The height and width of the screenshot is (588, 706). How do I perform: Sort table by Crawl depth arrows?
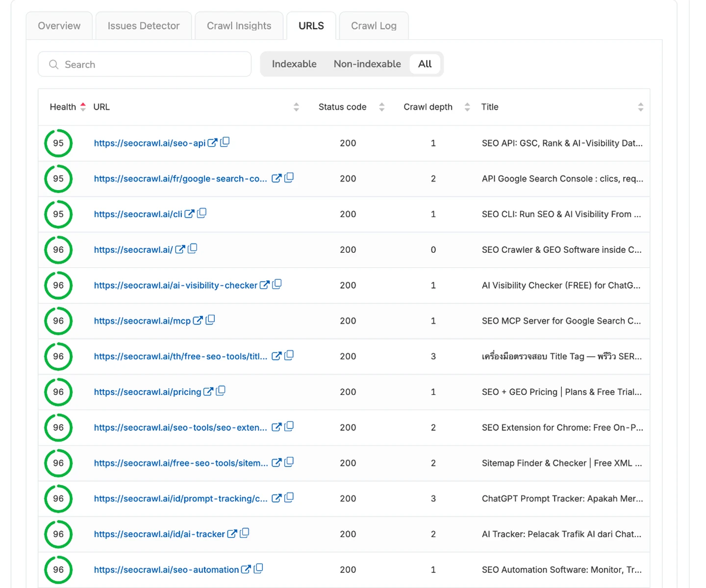[467, 107]
